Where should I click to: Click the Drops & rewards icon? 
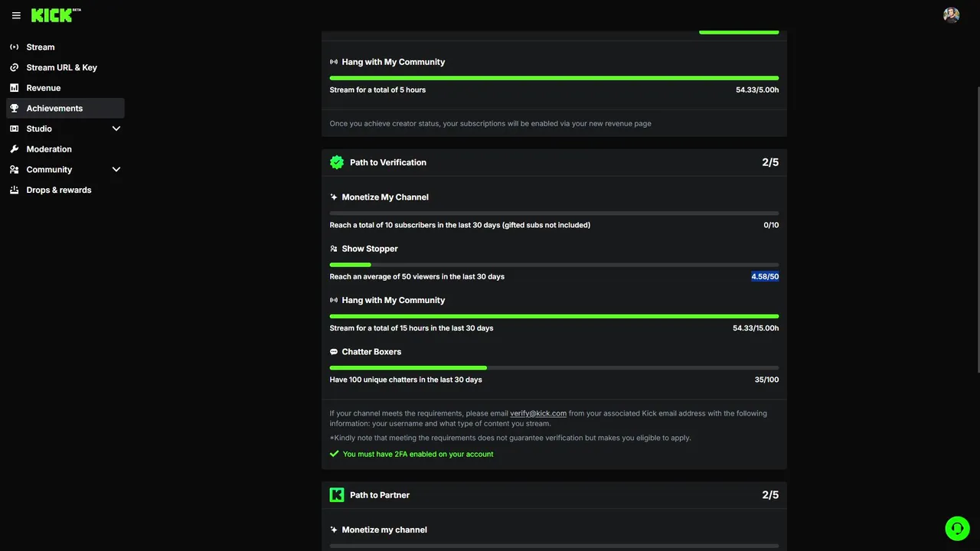tap(15, 191)
